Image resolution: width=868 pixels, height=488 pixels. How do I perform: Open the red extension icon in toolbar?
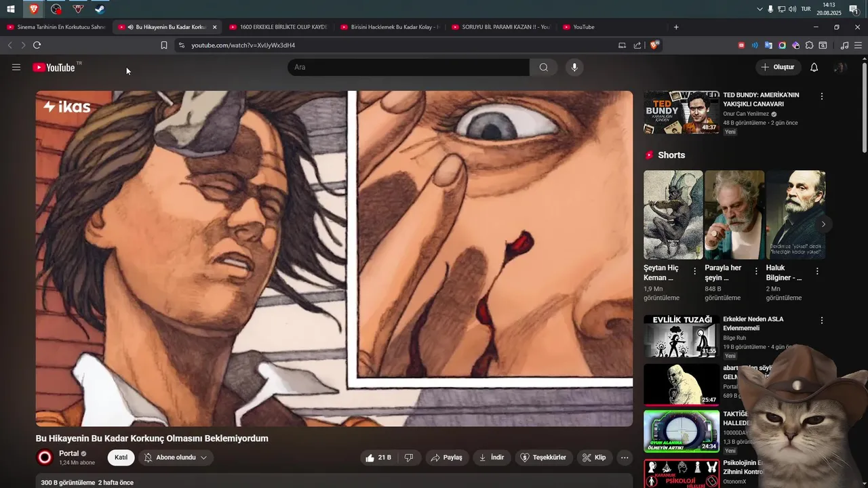[741, 45]
